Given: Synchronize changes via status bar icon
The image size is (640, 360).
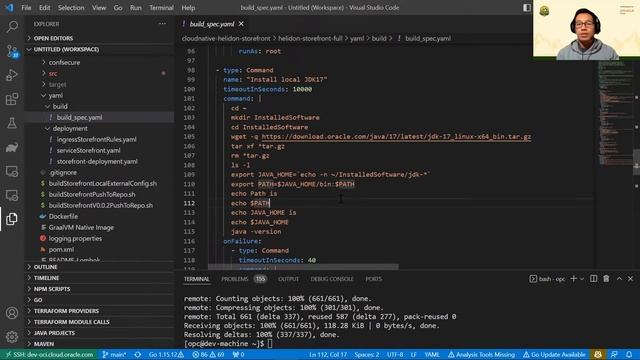Looking at the screenshot, I should pos(138,355).
